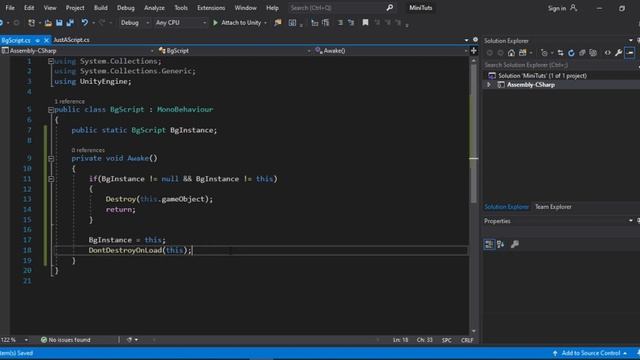Viewport: 640px width, 360px height.
Task: Click the editor vertical scrollbar thumb
Action: point(473,133)
